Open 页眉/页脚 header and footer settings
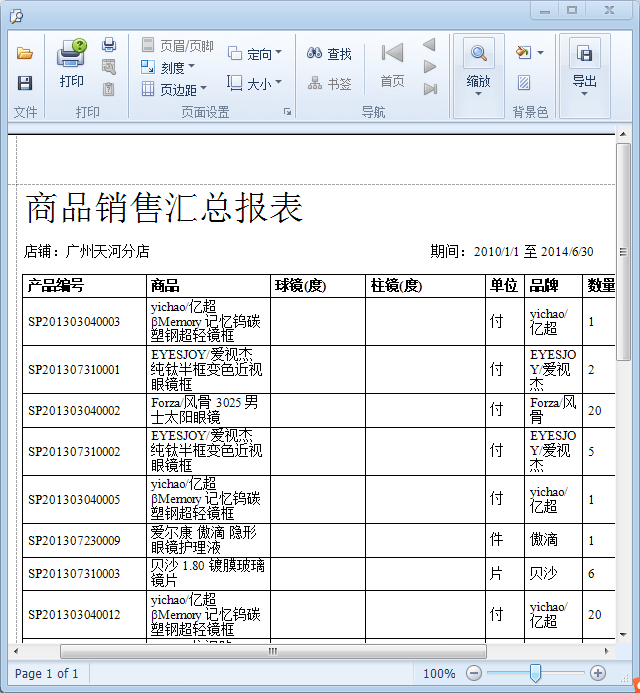This screenshot has height=693, width=640. pyautogui.click(x=178, y=45)
